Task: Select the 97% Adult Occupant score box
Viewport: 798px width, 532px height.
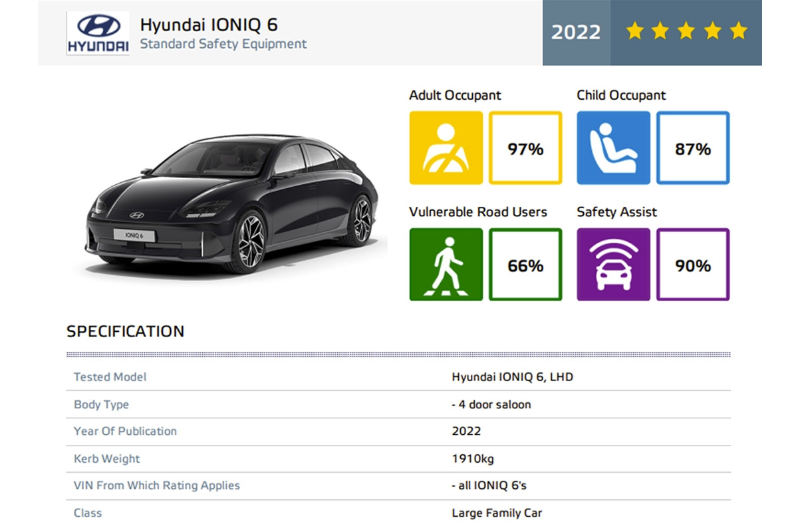Action: [525, 148]
